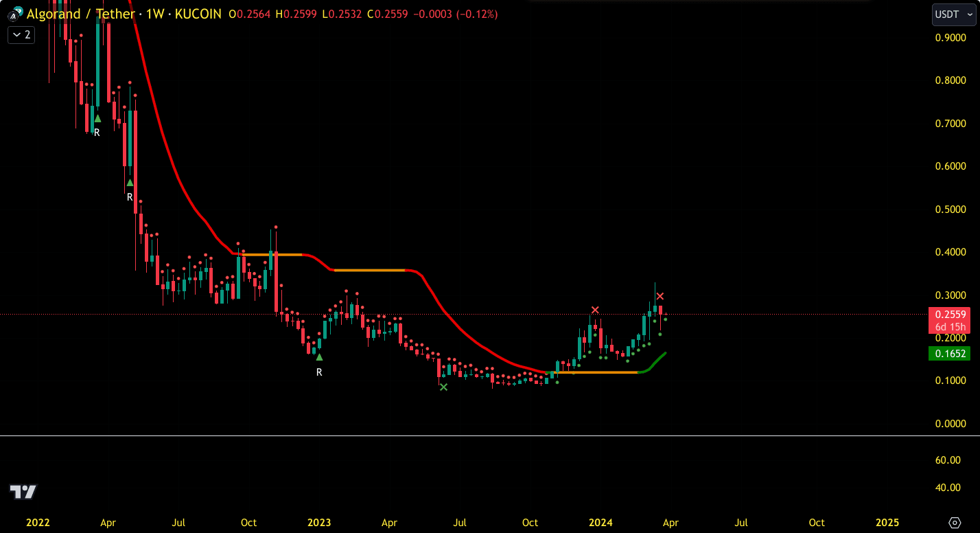Click the 0.8000 price axis label
This screenshot has width=980, height=533.
(950, 80)
